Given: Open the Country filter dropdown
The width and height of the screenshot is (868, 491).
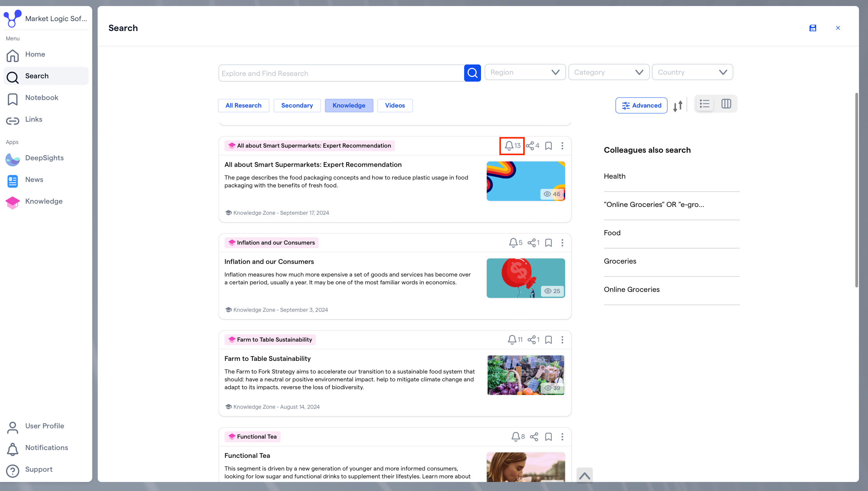Looking at the screenshot, I should [692, 72].
